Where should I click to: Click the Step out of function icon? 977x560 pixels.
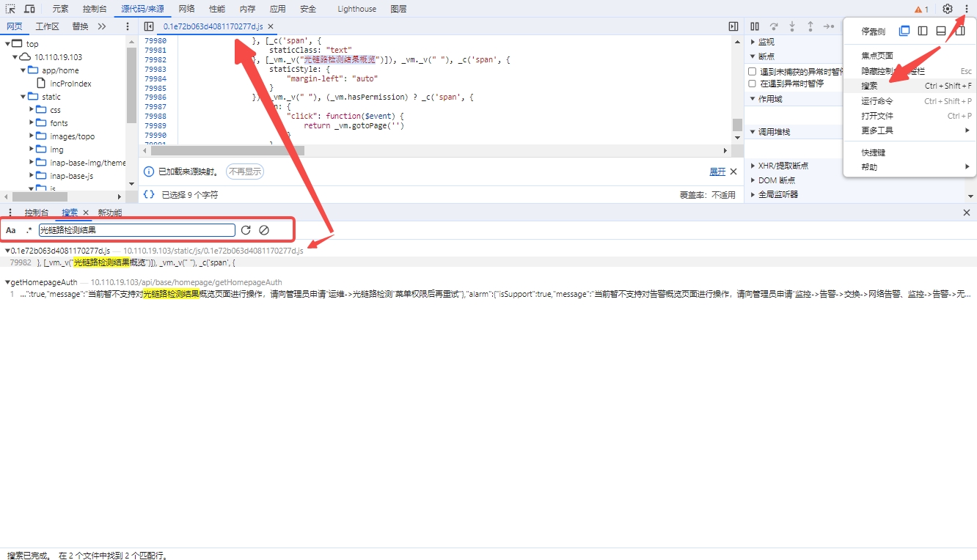[x=810, y=26]
